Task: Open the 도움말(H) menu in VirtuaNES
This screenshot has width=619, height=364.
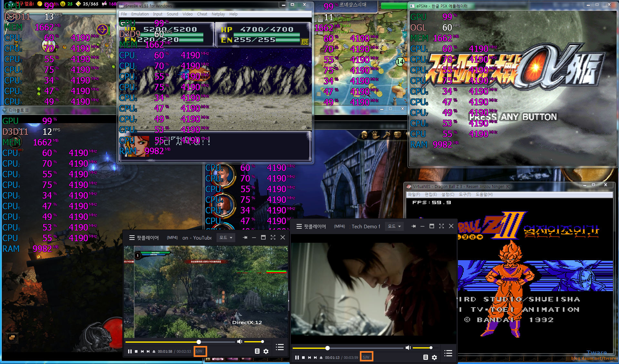Action: click(484, 194)
